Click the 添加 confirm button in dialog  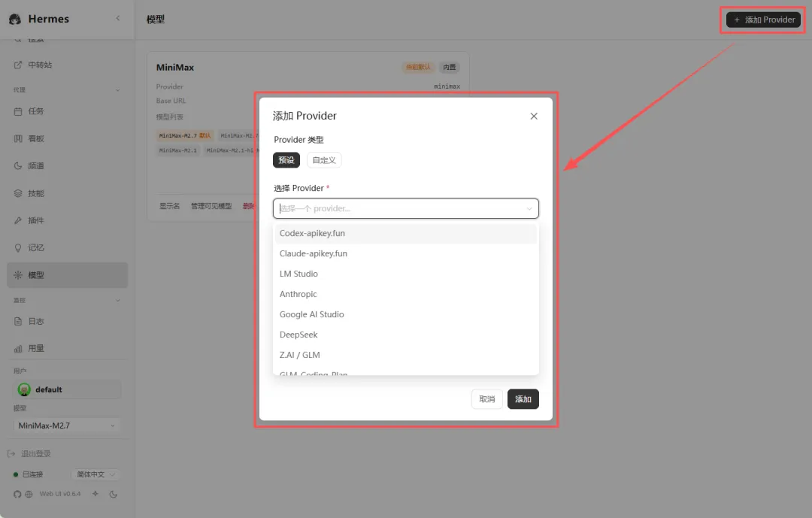(x=523, y=399)
